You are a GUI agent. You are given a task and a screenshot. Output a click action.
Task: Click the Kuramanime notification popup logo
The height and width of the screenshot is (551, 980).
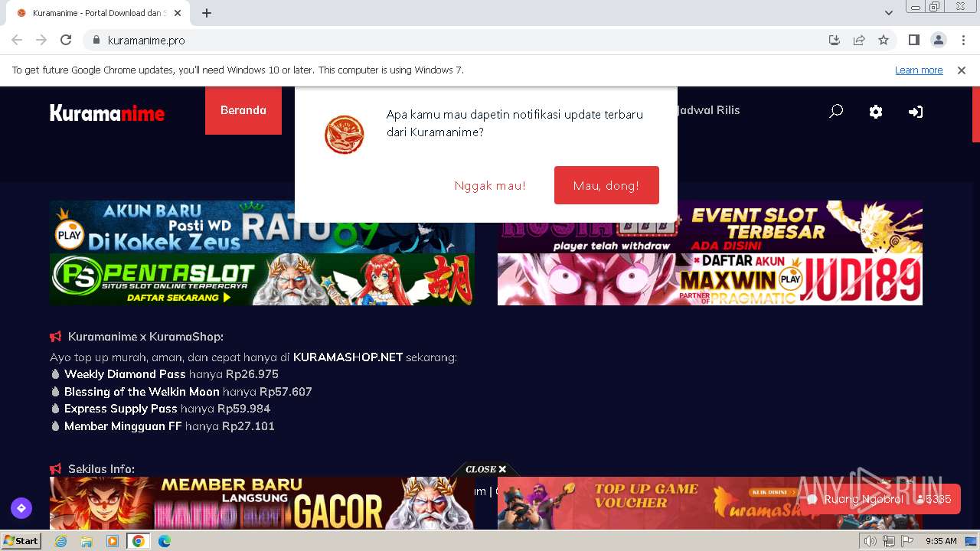click(x=345, y=134)
